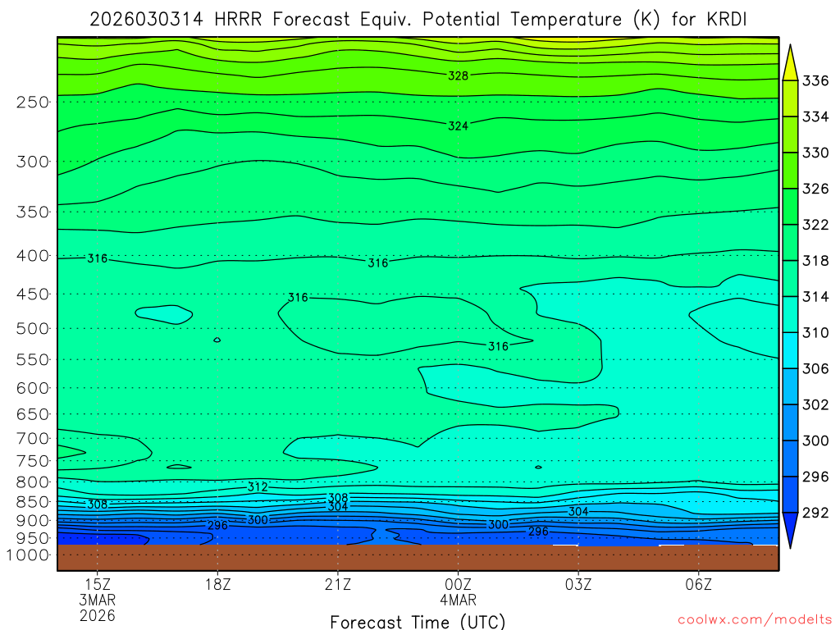Click the dark blue bottom arrow of colorbar
This screenshot has height=630, width=840.
pos(790,531)
